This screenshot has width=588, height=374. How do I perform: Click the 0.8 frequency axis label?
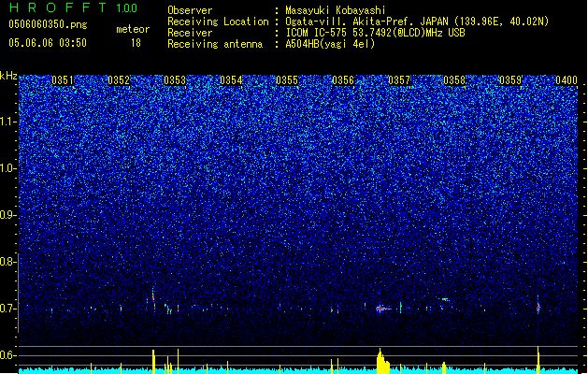8,262
